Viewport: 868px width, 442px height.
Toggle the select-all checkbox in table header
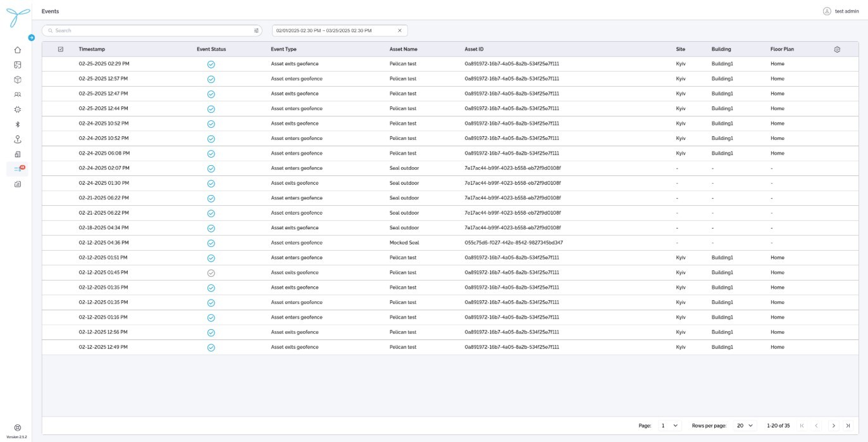[61, 49]
